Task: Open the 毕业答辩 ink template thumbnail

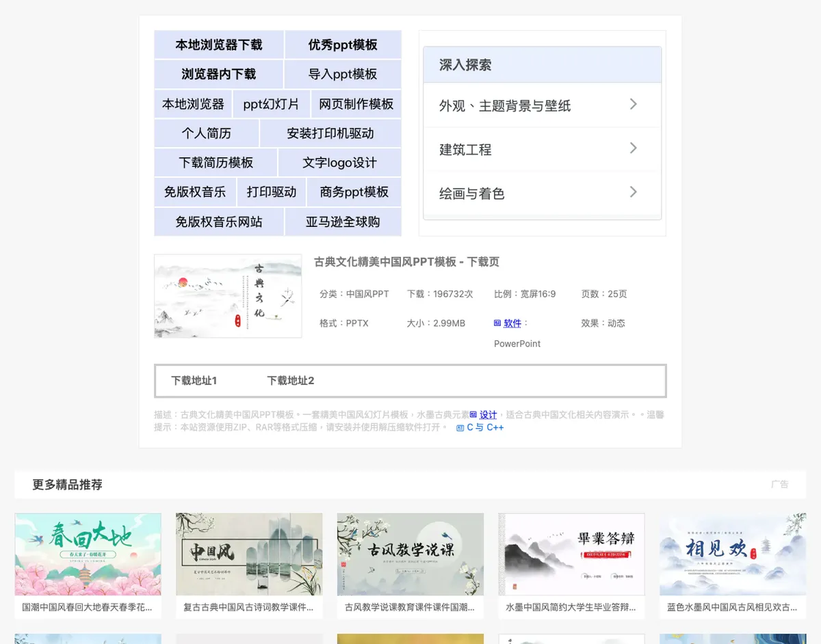Action: (571, 554)
